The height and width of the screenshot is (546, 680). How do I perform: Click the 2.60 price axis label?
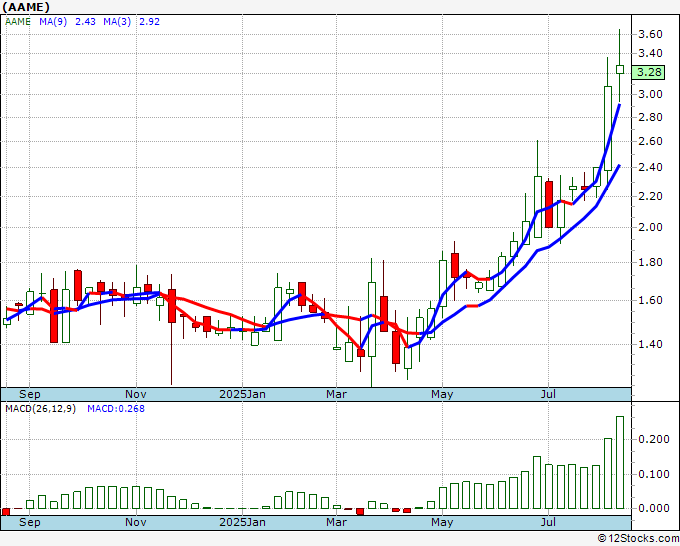coord(650,141)
